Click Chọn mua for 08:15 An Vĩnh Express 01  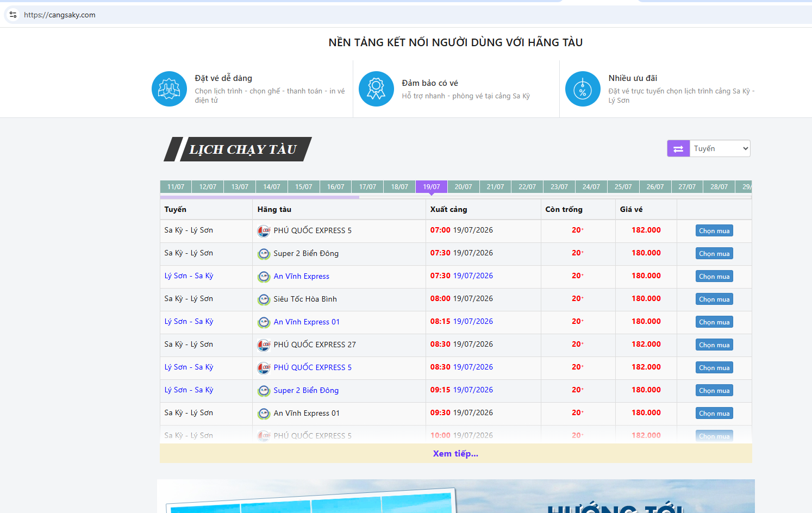[x=714, y=322]
